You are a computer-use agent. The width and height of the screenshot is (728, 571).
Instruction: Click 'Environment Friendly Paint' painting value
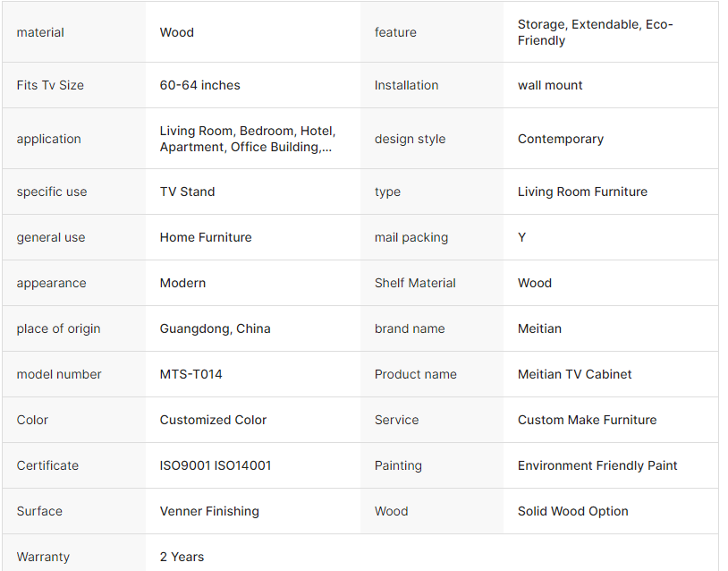[x=597, y=465]
